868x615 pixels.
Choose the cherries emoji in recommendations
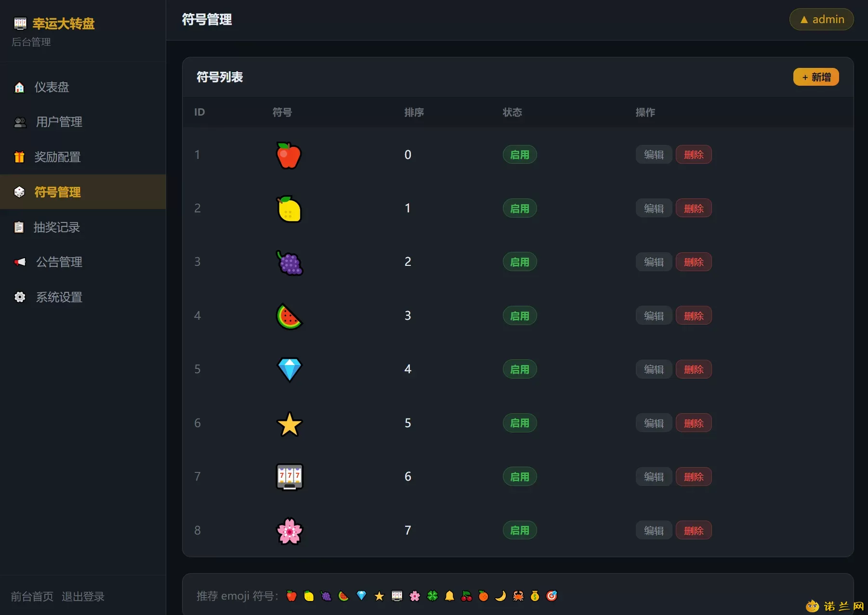point(466,596)
